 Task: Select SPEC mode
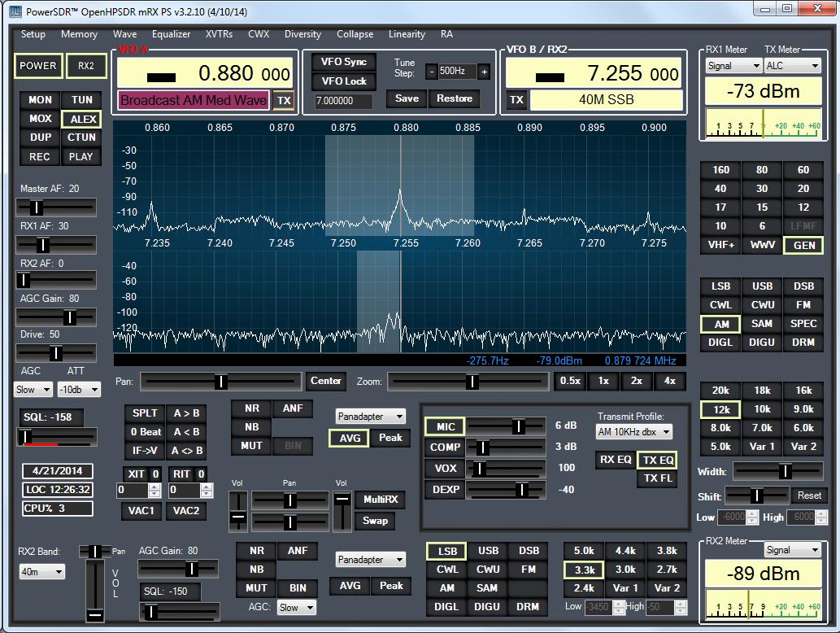point(803,323)
